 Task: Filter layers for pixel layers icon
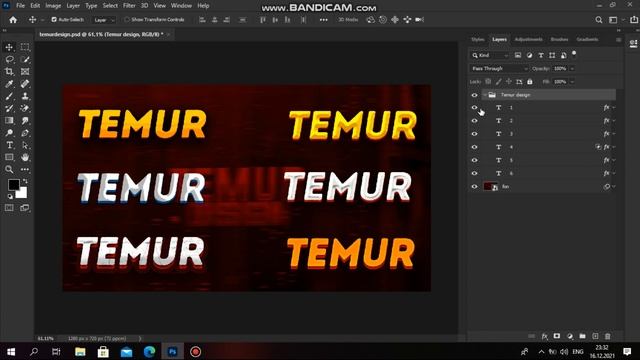(518, 55)
